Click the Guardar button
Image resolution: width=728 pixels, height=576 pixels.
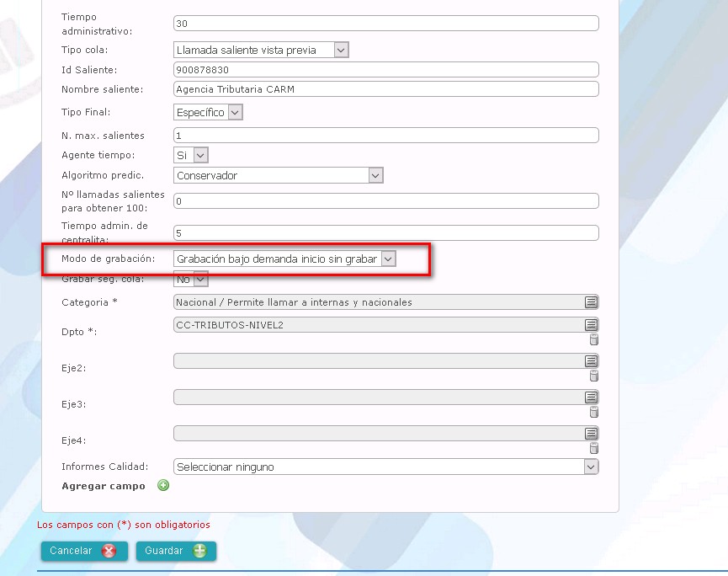(x=176, y=551)
